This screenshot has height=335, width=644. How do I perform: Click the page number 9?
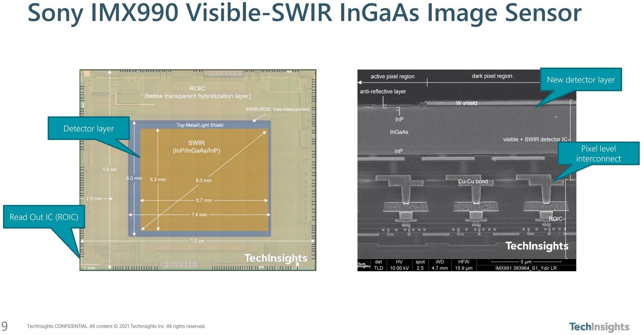[4, 326]
